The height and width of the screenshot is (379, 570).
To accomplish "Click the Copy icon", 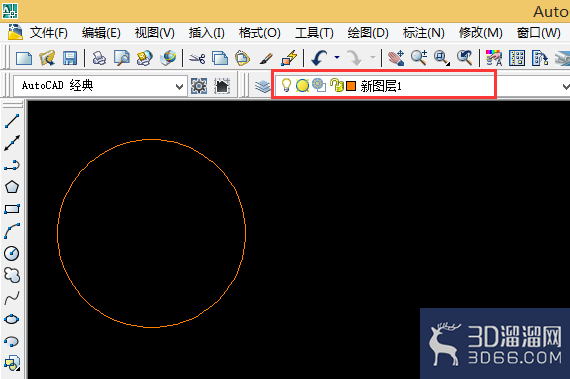I will pos(220,58).
